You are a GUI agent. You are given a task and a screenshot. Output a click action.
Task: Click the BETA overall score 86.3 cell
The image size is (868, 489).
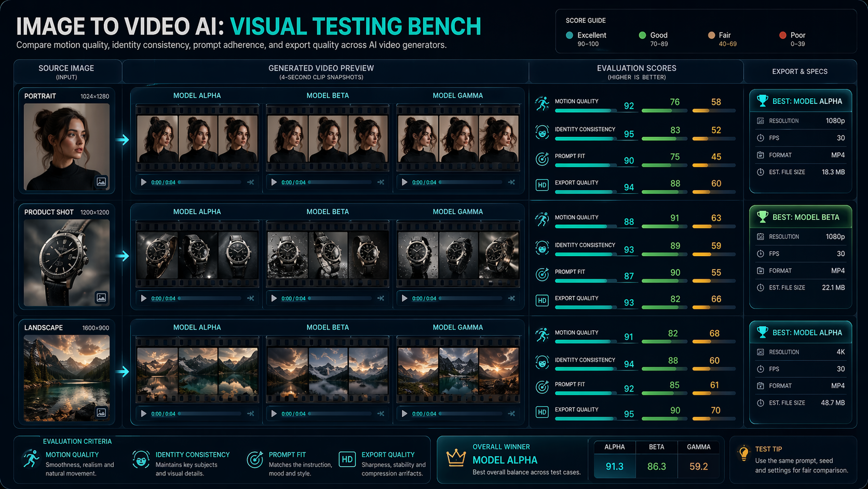click(657, 466)
